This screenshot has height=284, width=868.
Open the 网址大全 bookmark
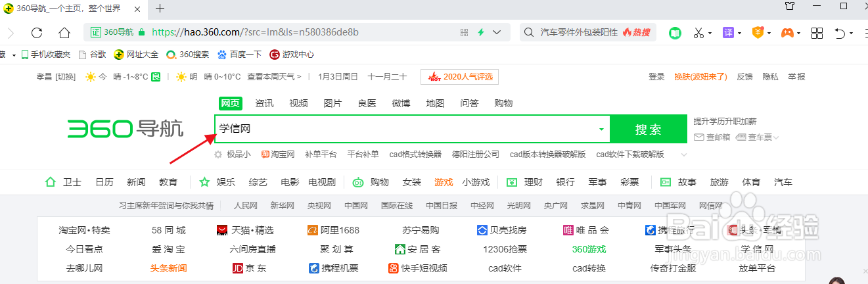coord(137,55)
